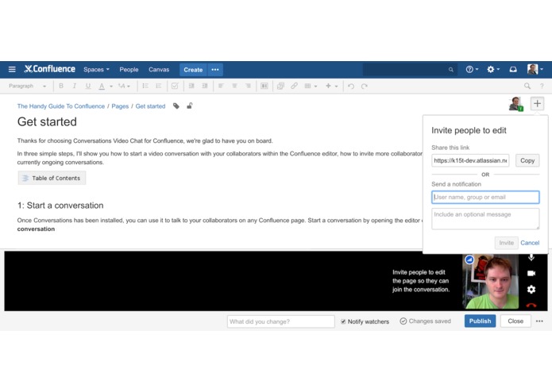Mute the microphone in video chat
Screen dimensions: 552x392
pyautogui.click(x=531, y=257)
